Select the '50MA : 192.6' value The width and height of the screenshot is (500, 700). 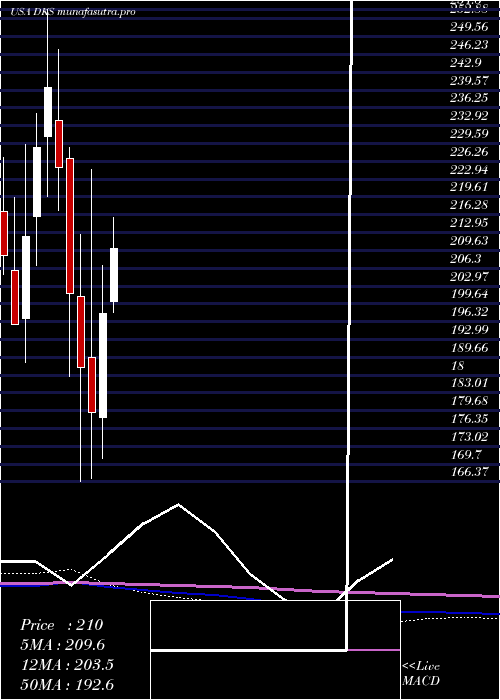coord(67,684)
